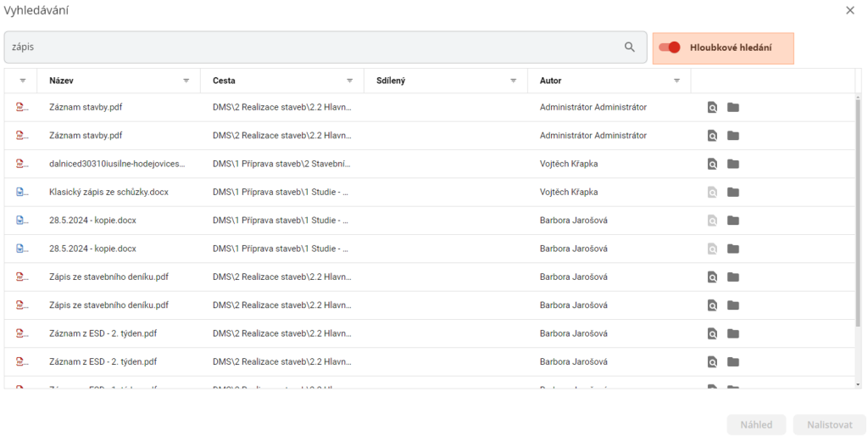
Task: Preview the first Zápis ze stavebního deníku.pdf
Action: click(x=713, y=277)
